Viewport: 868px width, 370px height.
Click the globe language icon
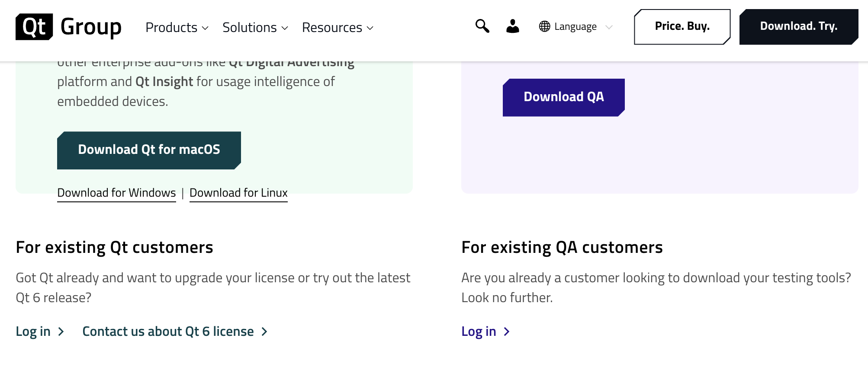pyautogui.click(x=544, y=26)
